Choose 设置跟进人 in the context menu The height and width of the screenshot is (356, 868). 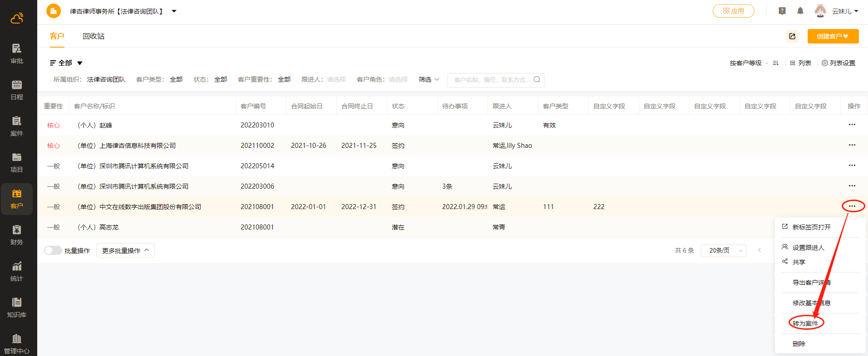click(x=808, y=247)
